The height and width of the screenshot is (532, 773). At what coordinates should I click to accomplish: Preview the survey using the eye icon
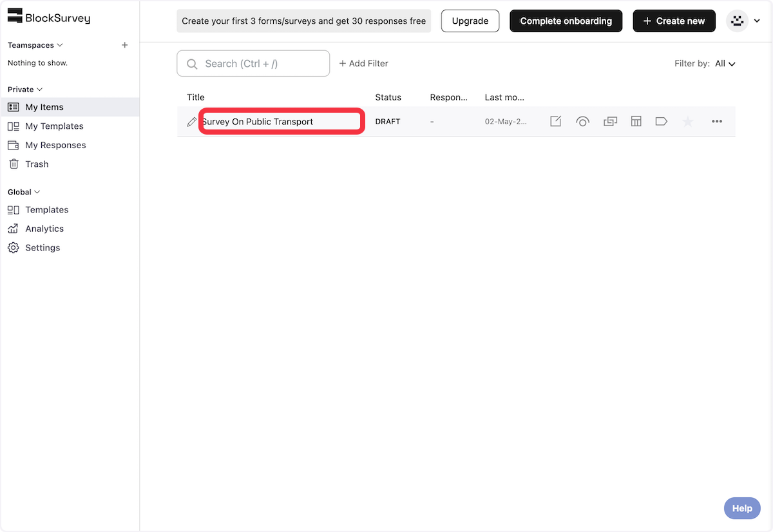pos(582,121)
